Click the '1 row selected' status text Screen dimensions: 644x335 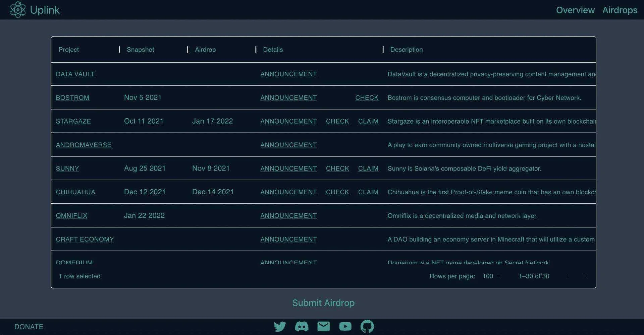click(x=79, y=276)
